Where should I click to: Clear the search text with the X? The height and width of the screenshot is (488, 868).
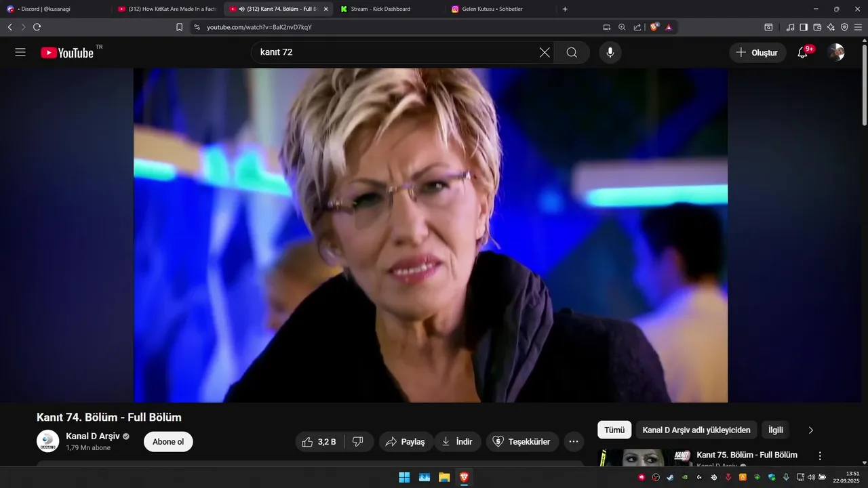(545, 52)
